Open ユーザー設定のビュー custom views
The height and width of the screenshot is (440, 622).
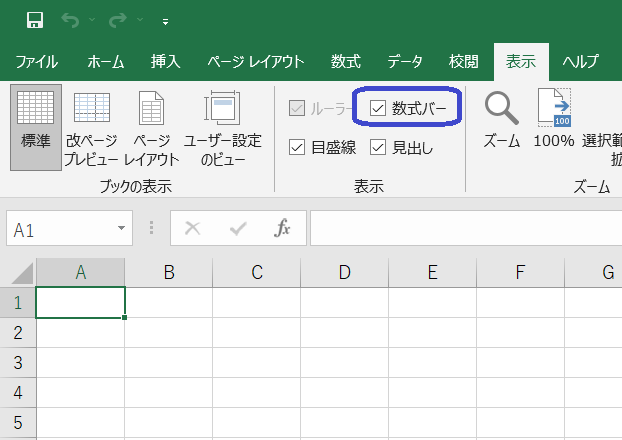223,128
